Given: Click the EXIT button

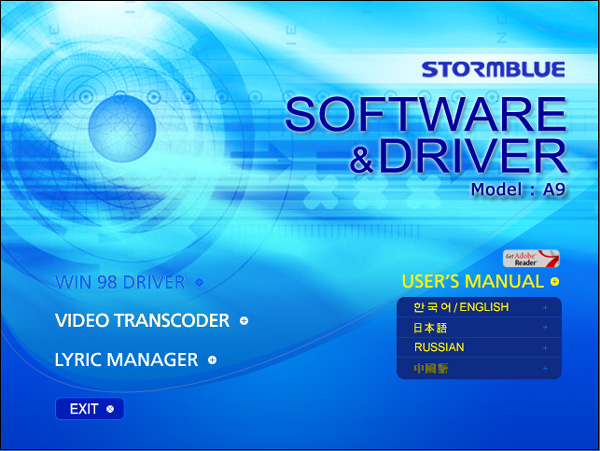Looking at the screenshot, I should coord(90,409).
